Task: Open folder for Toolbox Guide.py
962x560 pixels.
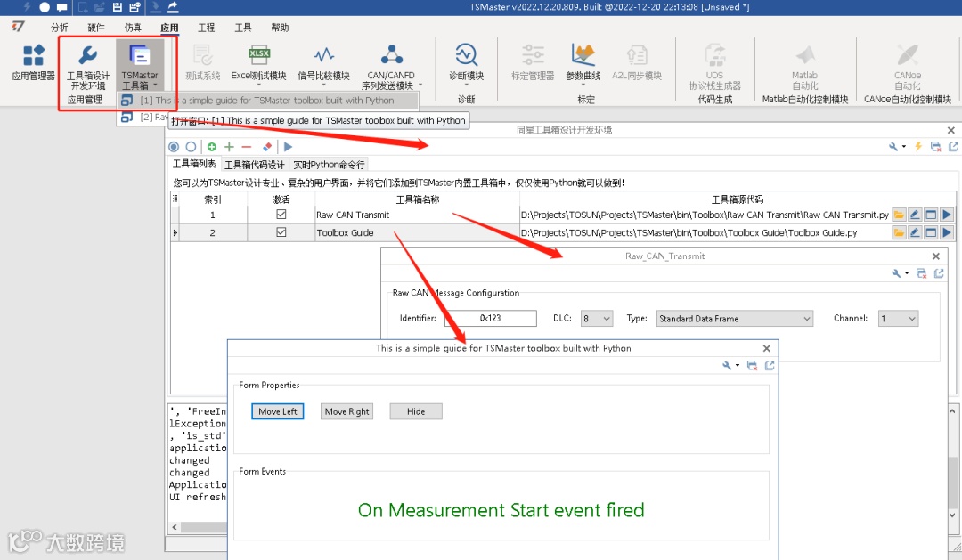Action: pyautogui.click(x=899, y=232)
